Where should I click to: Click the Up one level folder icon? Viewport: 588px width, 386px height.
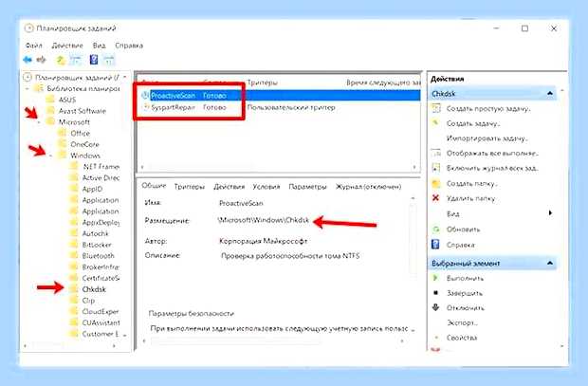click(x=61, y=60)
